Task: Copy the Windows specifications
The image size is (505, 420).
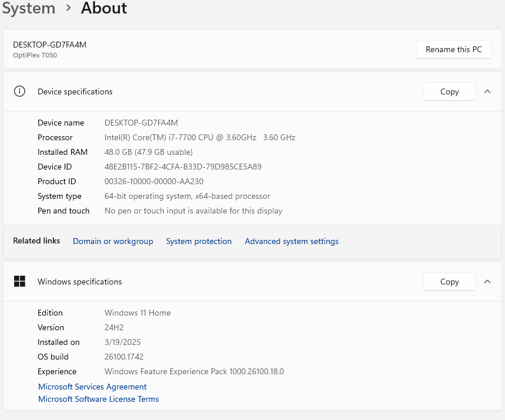Action: coord(449,282)
